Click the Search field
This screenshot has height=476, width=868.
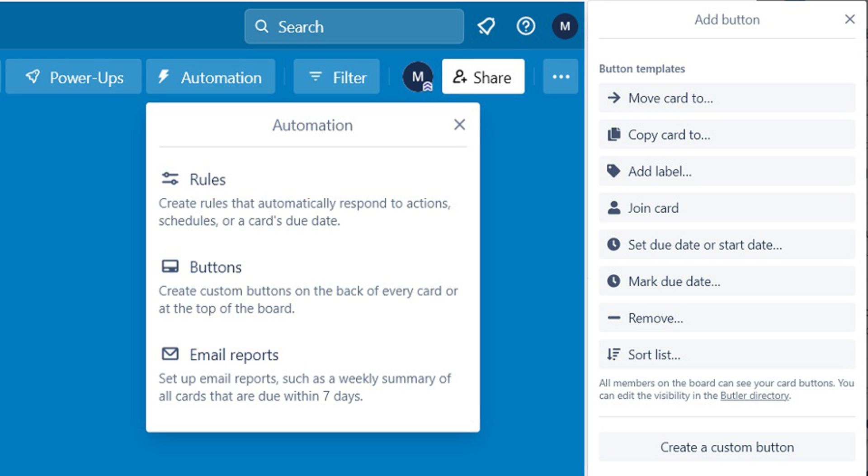coord(354,27)
